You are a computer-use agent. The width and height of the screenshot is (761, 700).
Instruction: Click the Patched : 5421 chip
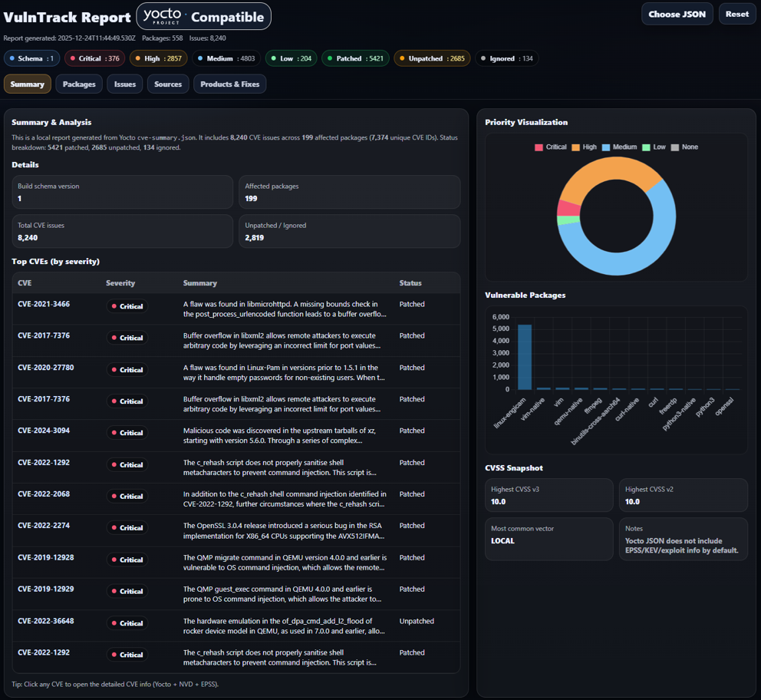pyautogui.click(x=355, y=58)
